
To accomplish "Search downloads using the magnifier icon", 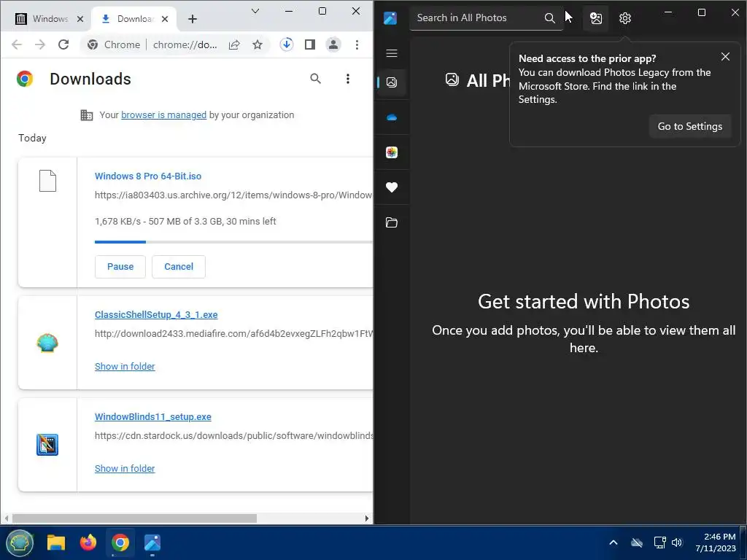I will tap(315, 79).
